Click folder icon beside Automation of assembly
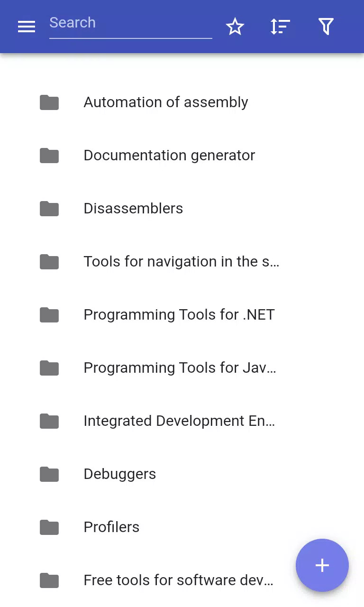This screenshot has height=607, width=364. pos(49,102)
